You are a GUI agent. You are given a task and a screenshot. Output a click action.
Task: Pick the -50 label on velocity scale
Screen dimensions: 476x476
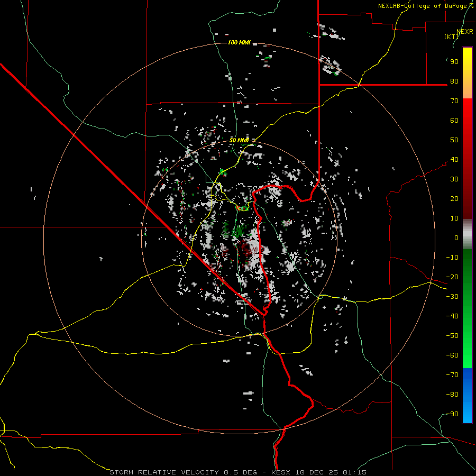coord(452,336)
